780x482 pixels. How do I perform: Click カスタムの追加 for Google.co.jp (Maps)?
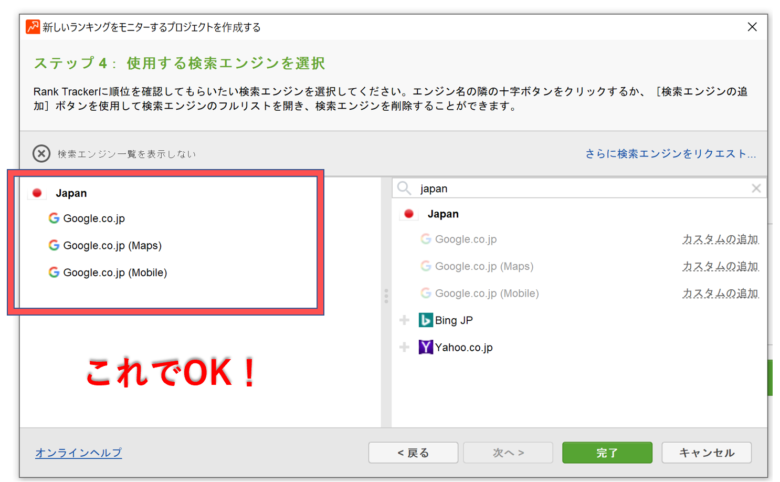pyautogui.click(x=720, y=266)
